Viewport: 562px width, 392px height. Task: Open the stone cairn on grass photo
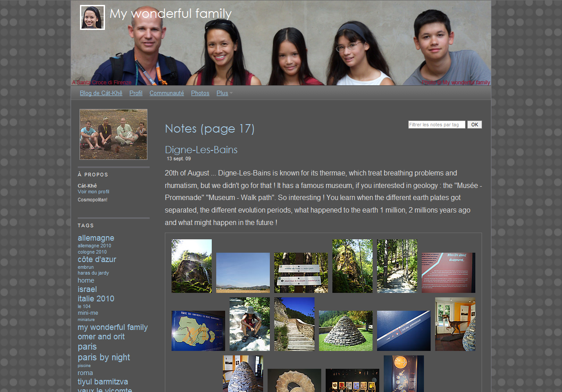tap(345, 331)
